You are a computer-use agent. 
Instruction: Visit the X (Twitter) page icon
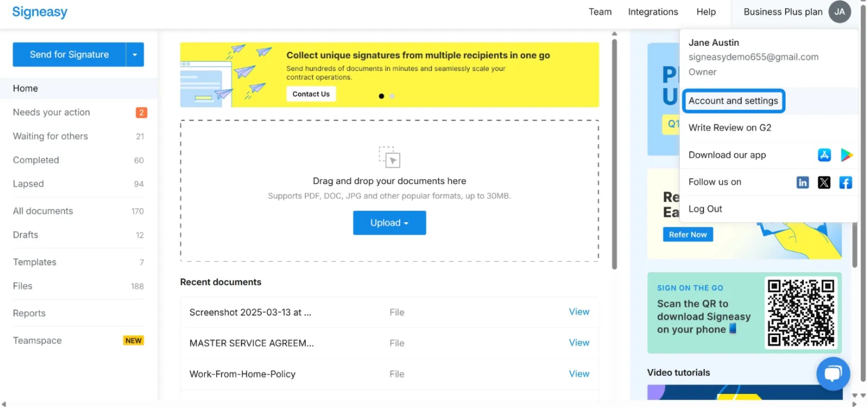click(824, 182)
